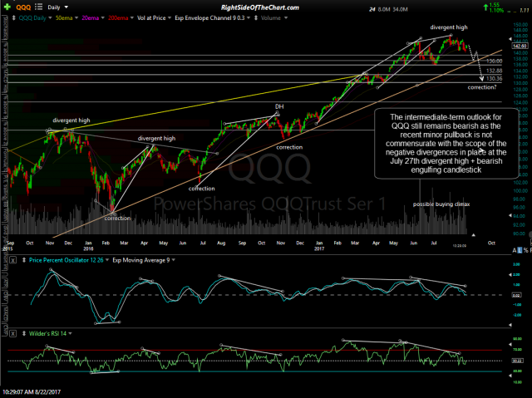Click the 130.36 support level label
The height and width of the screenshot is (398, 532).
pyautogui.click(x=495, y=79)
